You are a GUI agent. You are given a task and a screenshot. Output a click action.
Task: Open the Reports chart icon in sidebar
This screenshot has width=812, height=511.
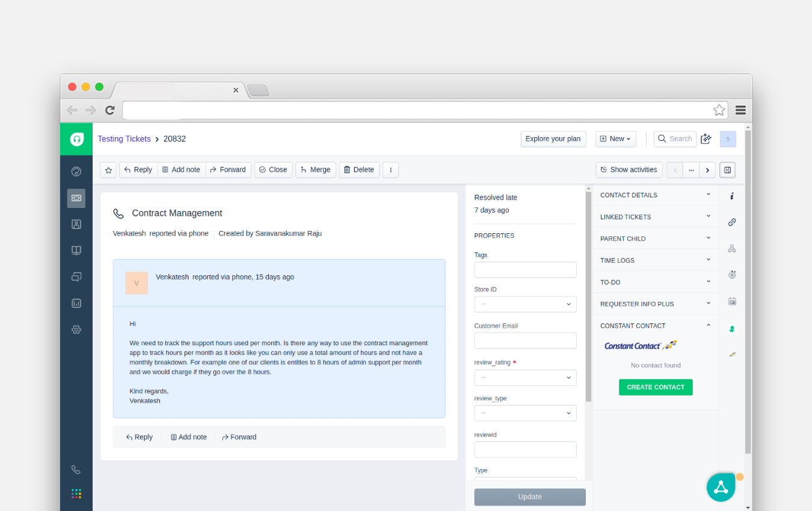76,304
